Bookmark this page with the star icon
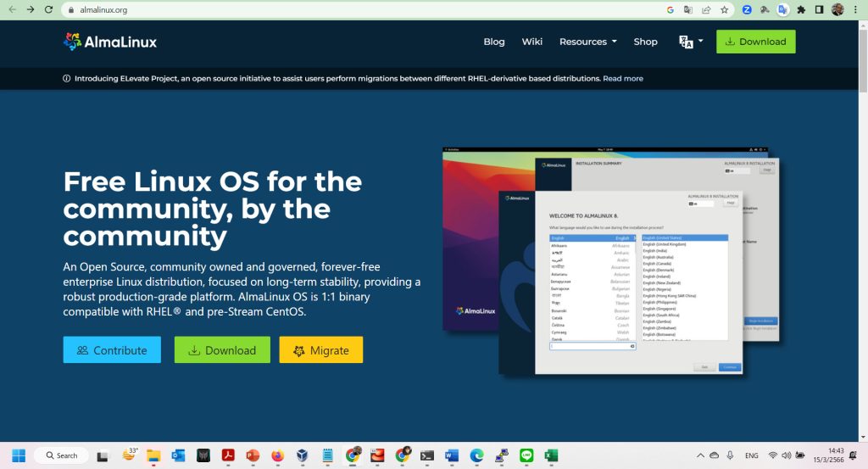 pos(724,10)
